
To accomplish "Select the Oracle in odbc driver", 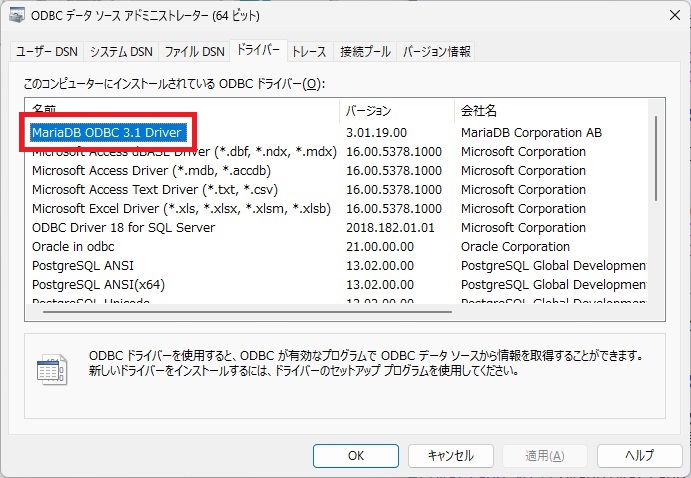I will click(x=73, y=246).
